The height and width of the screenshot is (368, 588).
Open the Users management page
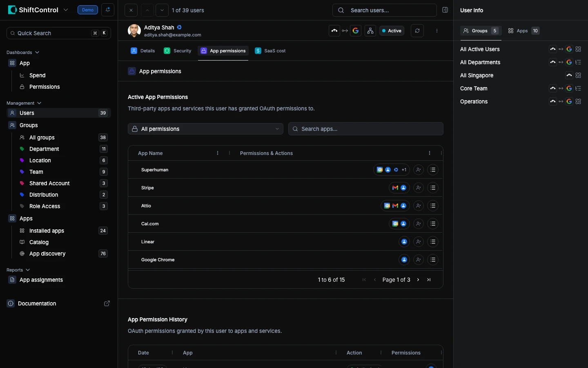[x=59, y=113]
